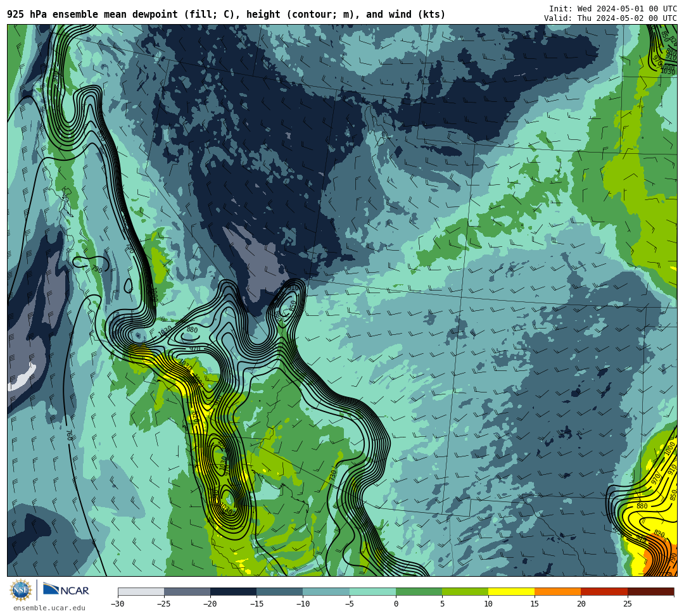Click the 'Init: Wed 2024-05-01 00 UTC' text
The image size is (684, 616).
(x=613, y=9)
